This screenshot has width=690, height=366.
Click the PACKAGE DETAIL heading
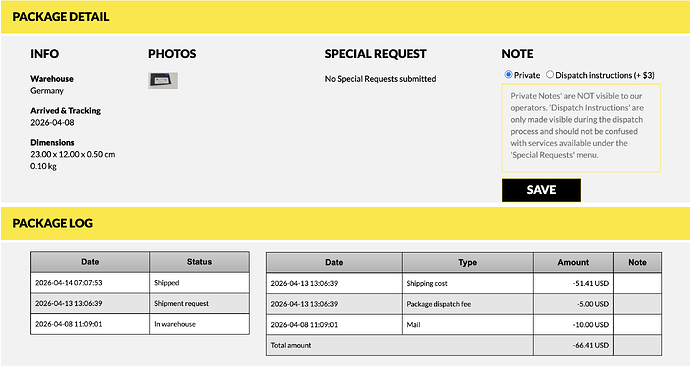point(61,17)
